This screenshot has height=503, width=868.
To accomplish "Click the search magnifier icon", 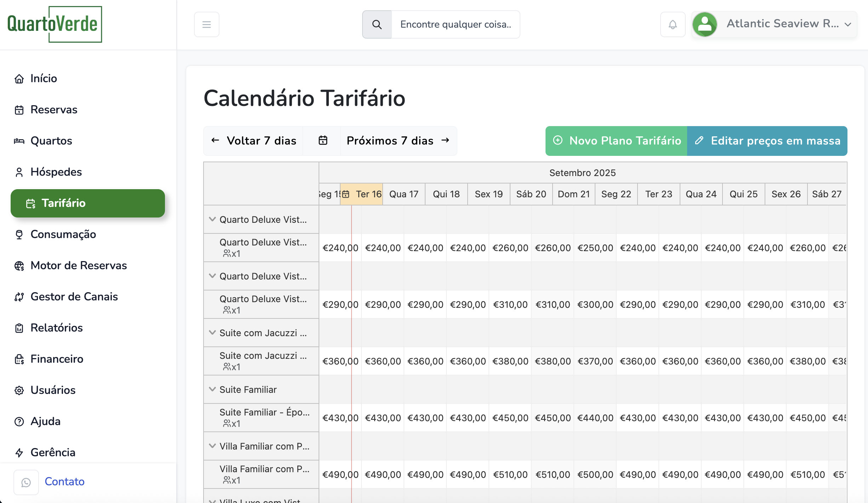I will click(377, 24).
